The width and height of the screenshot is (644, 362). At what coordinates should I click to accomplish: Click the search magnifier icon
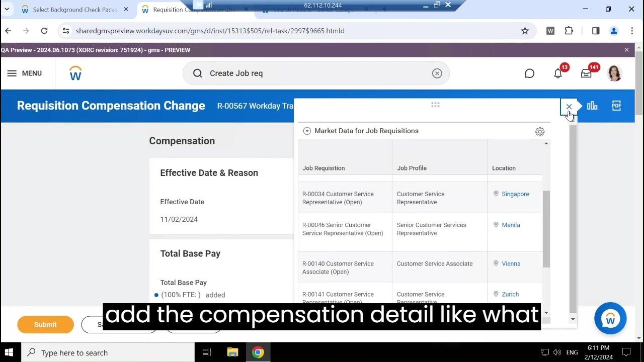pyautogui.click(x=198, y=73)
